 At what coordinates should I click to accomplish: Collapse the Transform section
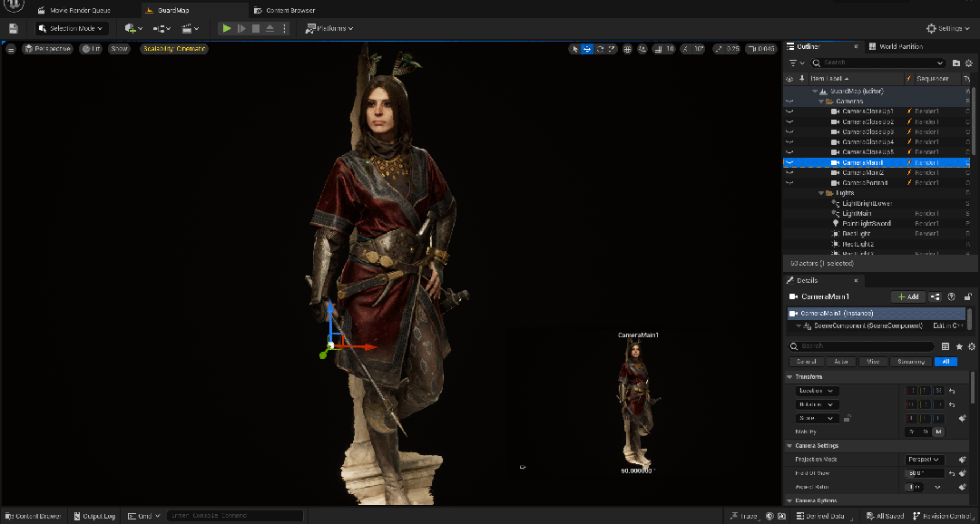(x=790, y=377)
